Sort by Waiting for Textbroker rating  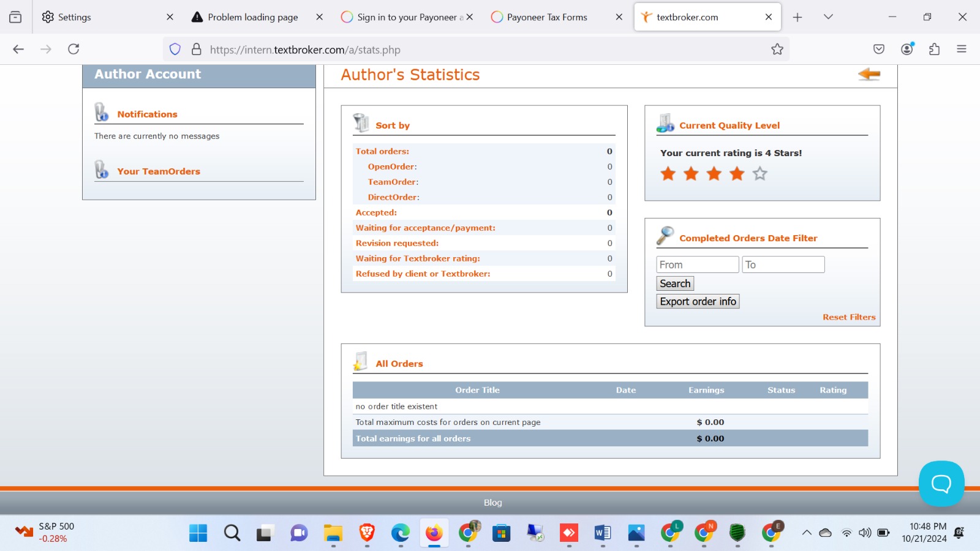pyautogui.click(x=418, y=258)
